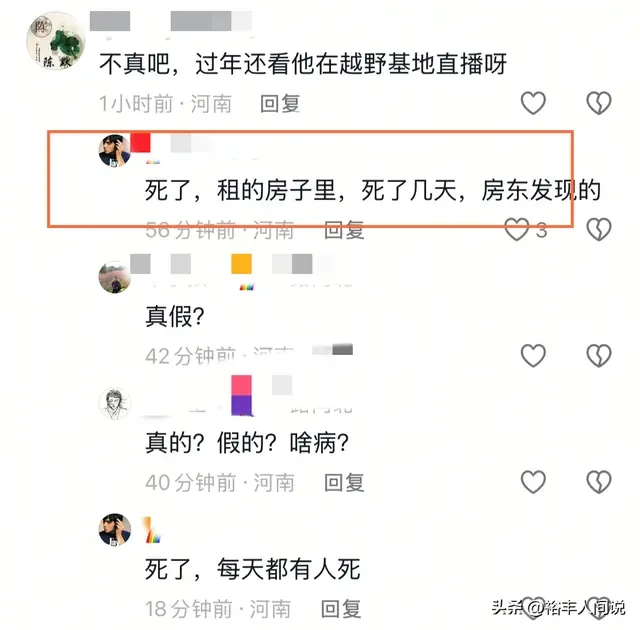Like the comment with 3 likes
This screenshot has width=640, height=630.
pos(517,229)
